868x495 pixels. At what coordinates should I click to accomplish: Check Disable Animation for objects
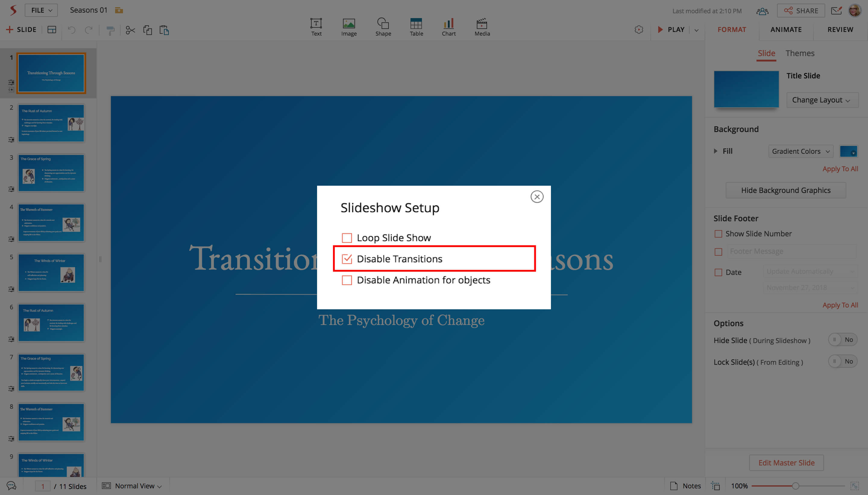pos(347,280)
